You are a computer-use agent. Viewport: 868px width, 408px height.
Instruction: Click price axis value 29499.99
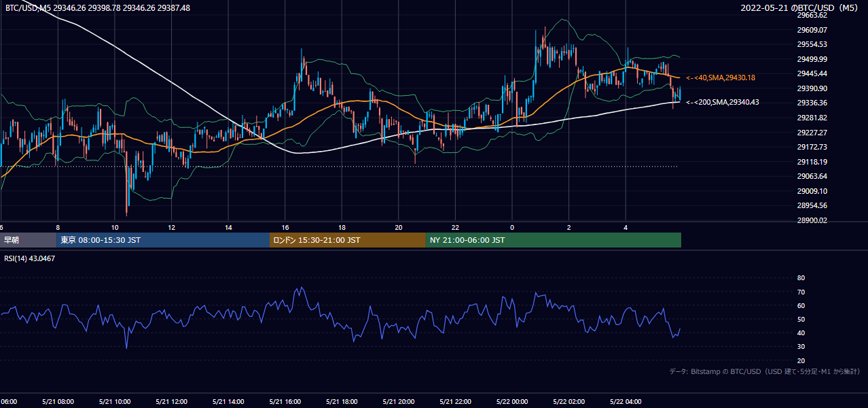(x=812, y=59)
